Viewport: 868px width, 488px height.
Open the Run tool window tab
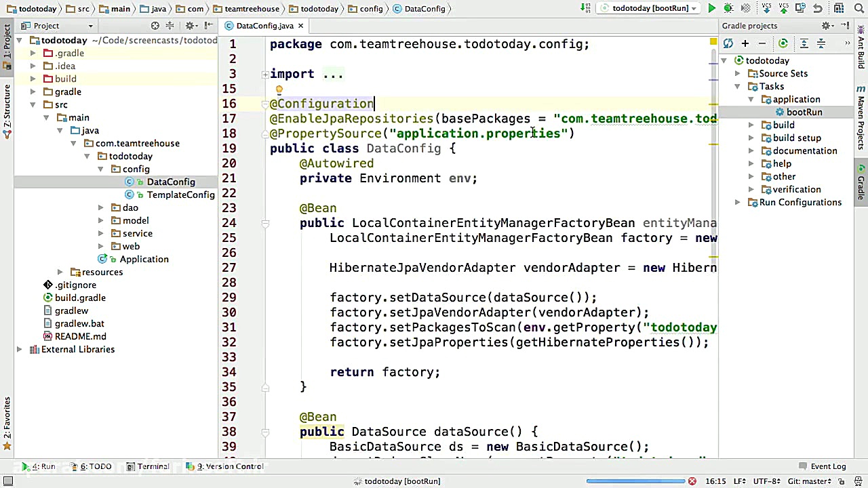38,466
